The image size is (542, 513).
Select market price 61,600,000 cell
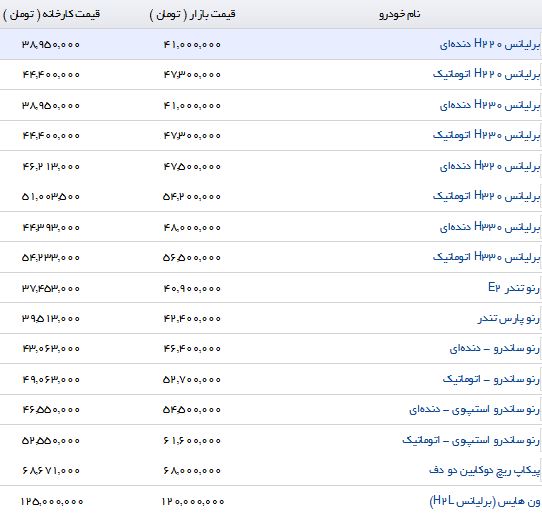click(x=192, y=441)
